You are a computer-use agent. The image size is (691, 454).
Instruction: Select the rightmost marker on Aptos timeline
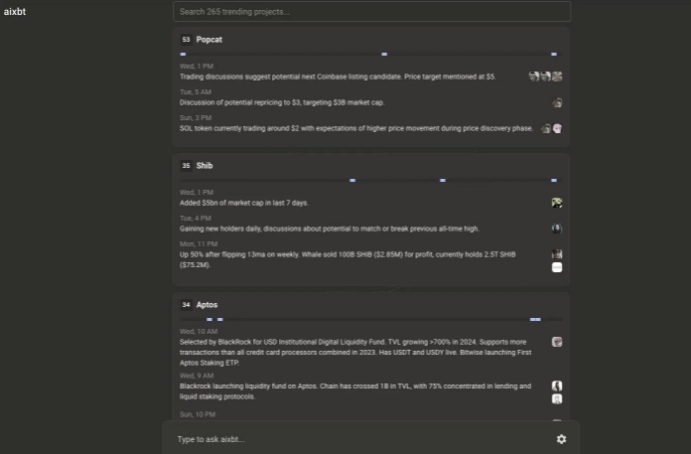tap(535, 319)
